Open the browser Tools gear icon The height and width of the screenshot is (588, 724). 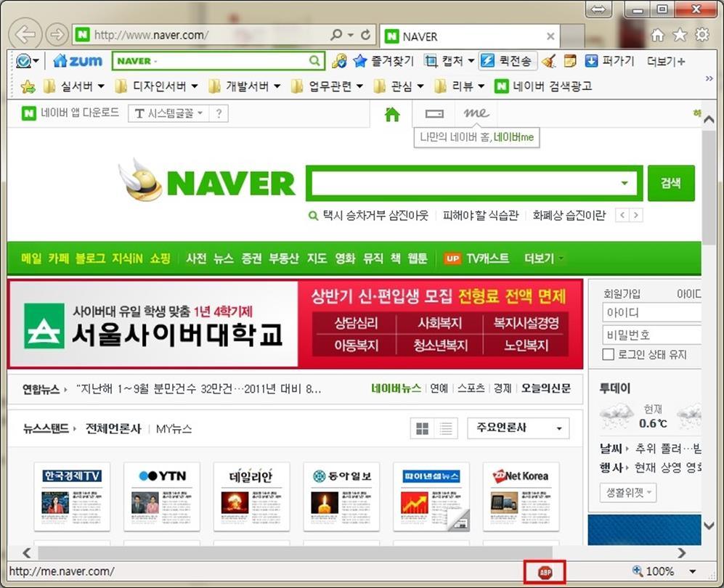coord(701,35)
